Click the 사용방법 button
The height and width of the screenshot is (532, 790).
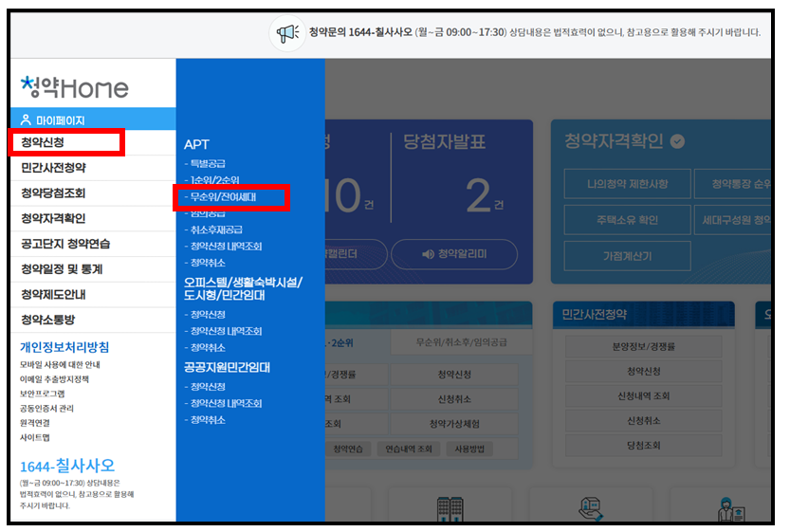(x=469, y=449)
